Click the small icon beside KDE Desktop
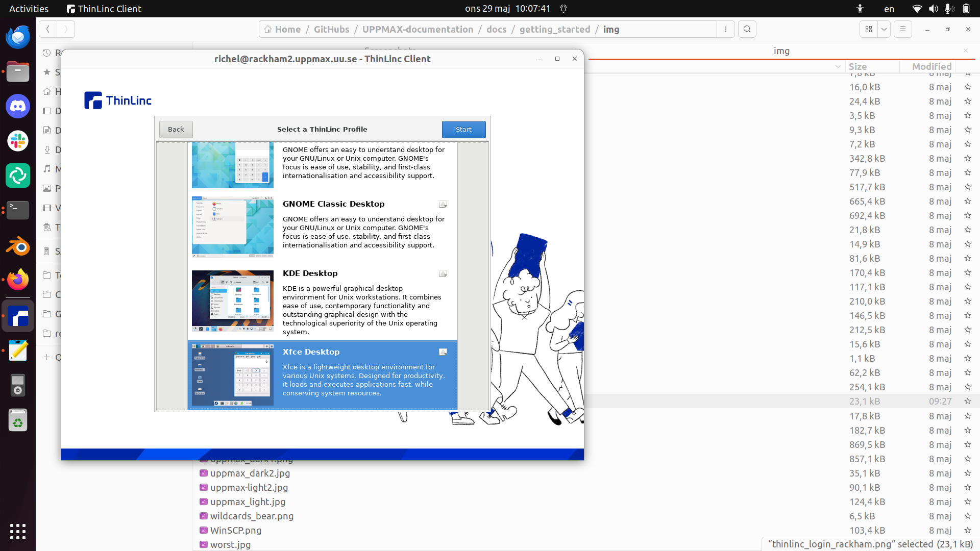 point(443,274)
